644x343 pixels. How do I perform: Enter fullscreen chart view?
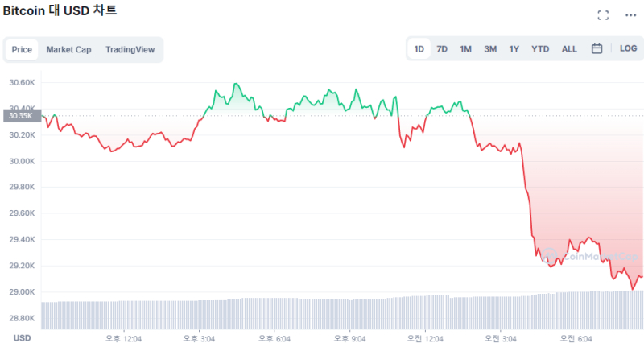[603, 15]
